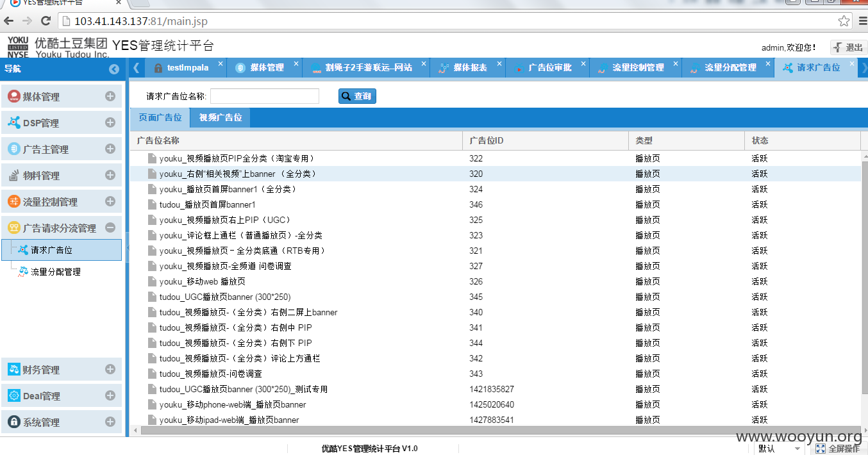This screenshot has height=455, width=868.
Task: Switch to the 页面广告位 sub-tab
Action: (x=160, y=117)
